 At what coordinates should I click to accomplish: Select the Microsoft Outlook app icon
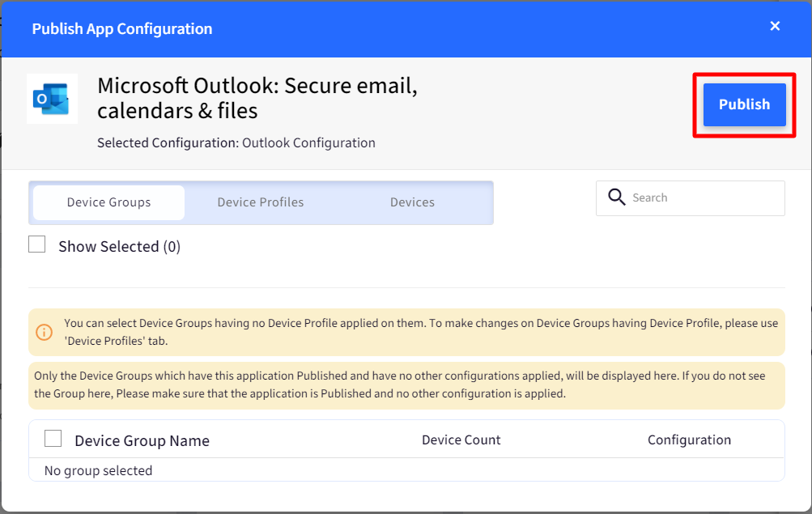click(x=52, y=99)
